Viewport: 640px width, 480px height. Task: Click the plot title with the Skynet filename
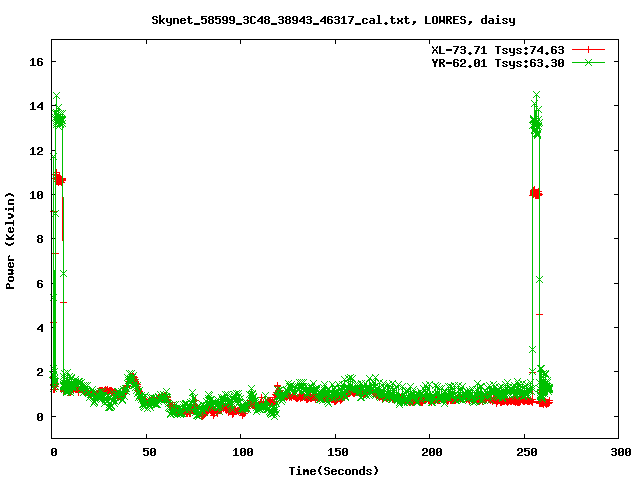click(320, 19)
